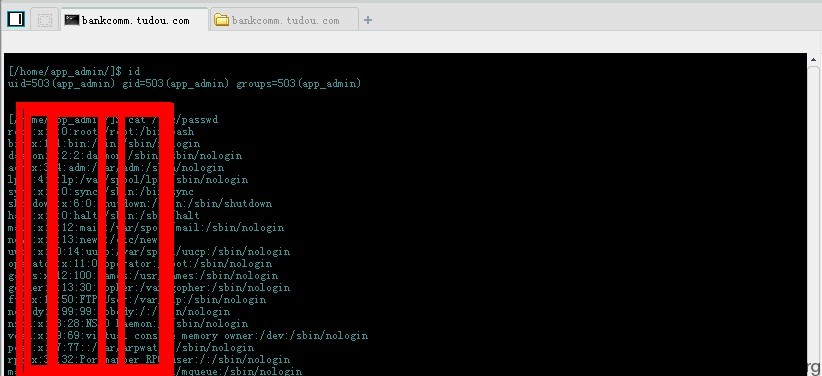
Task: Toggle the side panel layout icon
Action: [x=16, y=19]
